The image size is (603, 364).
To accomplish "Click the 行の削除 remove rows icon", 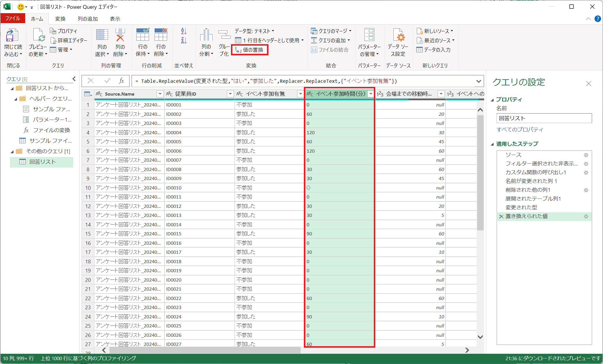I will pos(161,35).
